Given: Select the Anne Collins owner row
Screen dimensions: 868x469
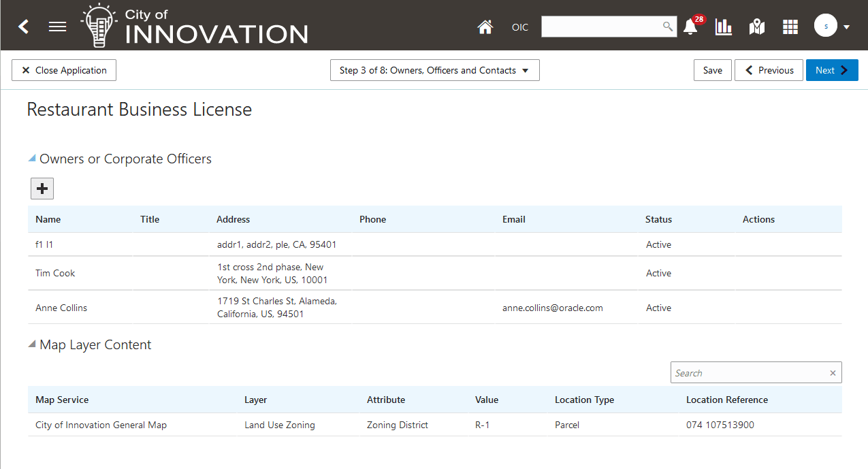Looking at the screenshot, I should point(435,308).
